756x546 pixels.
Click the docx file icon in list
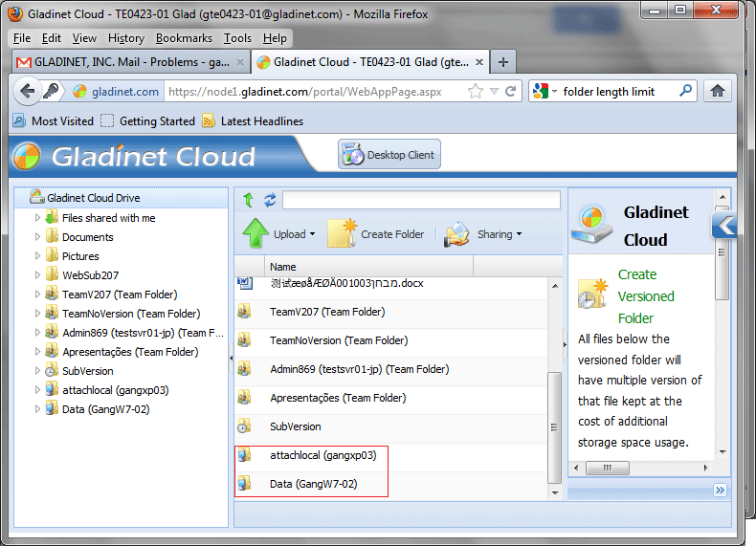click(245, 283)
